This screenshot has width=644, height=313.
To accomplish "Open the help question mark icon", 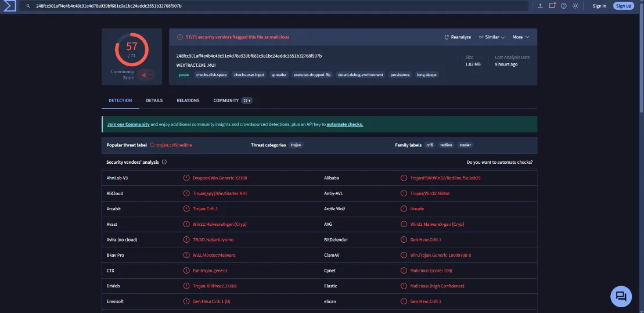I will 564,6.
